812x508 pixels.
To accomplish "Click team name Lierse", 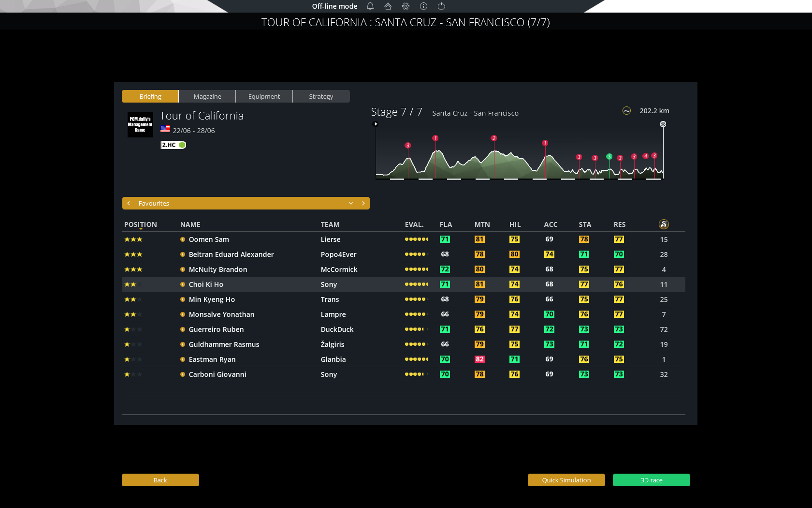I will [331, 239].
